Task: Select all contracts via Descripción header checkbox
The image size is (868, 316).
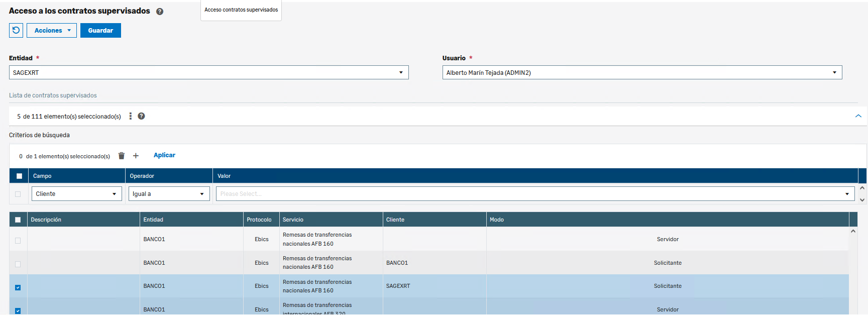Action: pos(18,220)
